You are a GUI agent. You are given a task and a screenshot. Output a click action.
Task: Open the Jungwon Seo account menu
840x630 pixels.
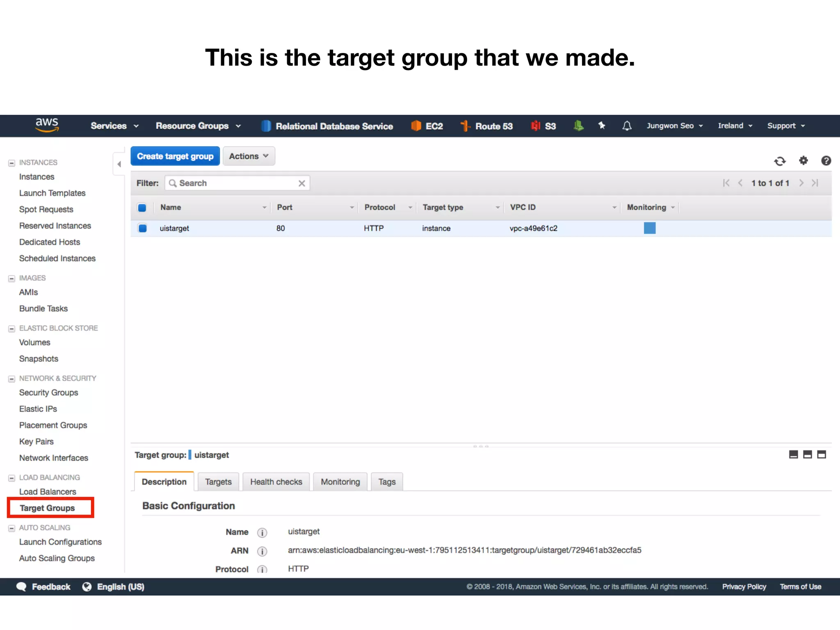click(675, 126)
